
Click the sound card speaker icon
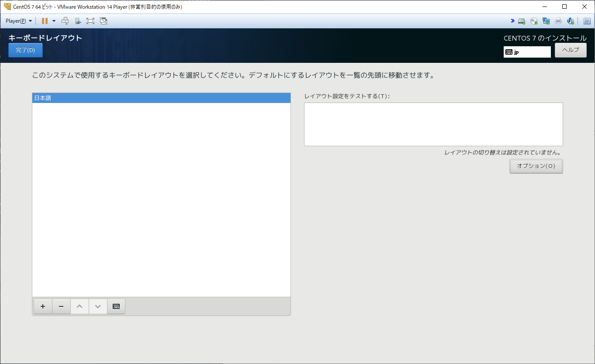click(x=571, y=21)
